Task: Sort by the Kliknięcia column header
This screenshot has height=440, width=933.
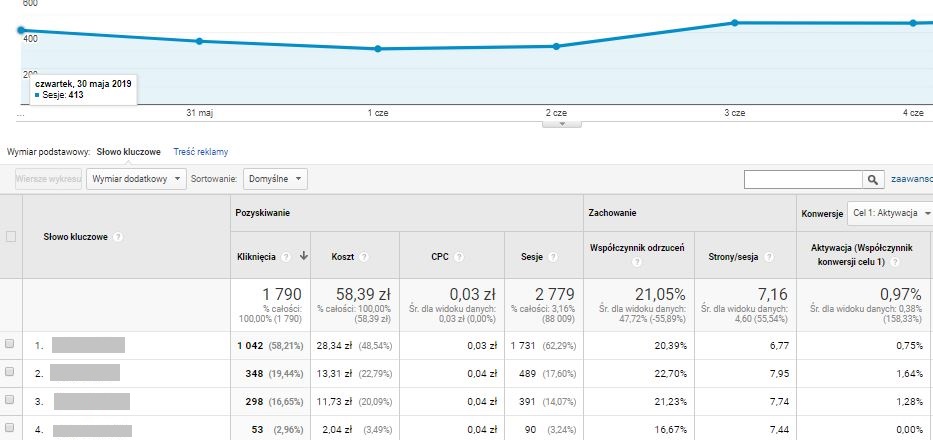Action: pos(257,257)
